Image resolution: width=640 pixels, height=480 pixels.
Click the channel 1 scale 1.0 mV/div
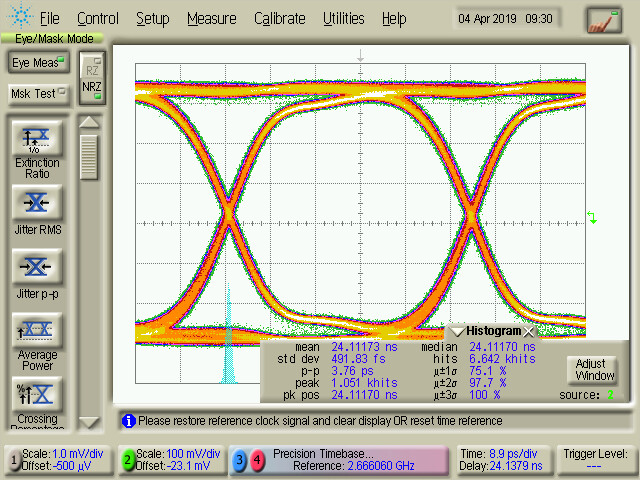pyautogui.click(x=78, y=454)
